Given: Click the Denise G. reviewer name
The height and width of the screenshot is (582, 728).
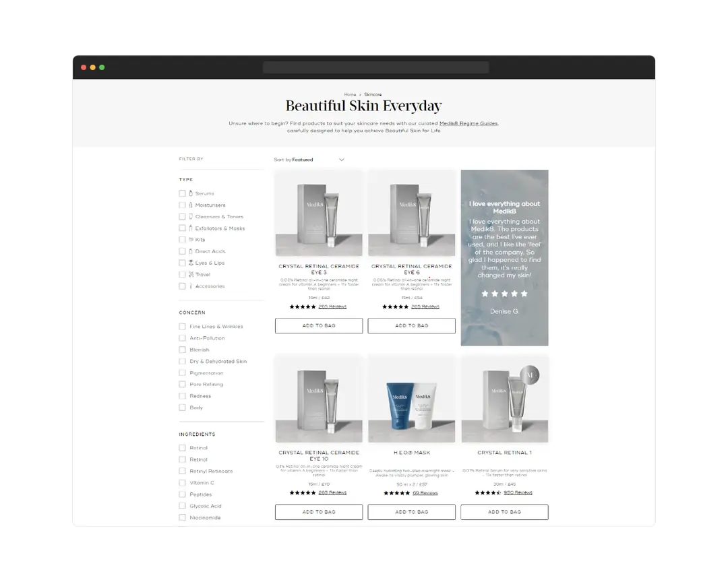Looking at the screenshot, I should coord(504,311).
